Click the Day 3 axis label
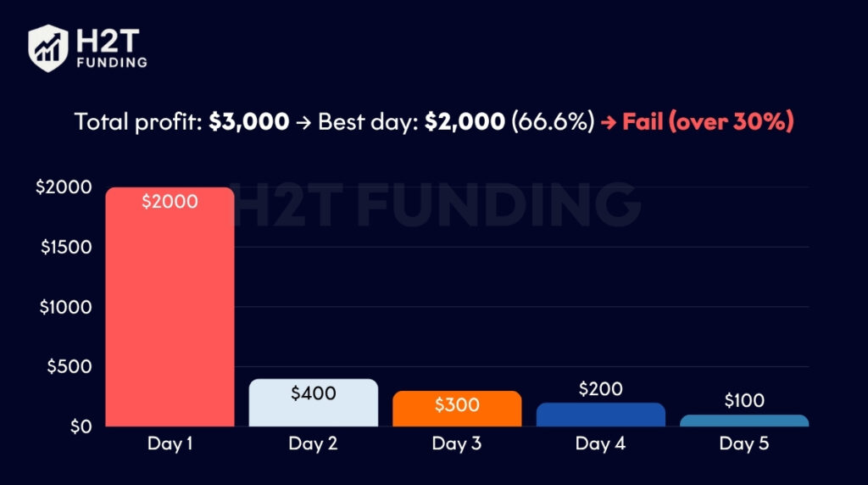The height and width of the screenshot is (485, 868). coord(457,443)
